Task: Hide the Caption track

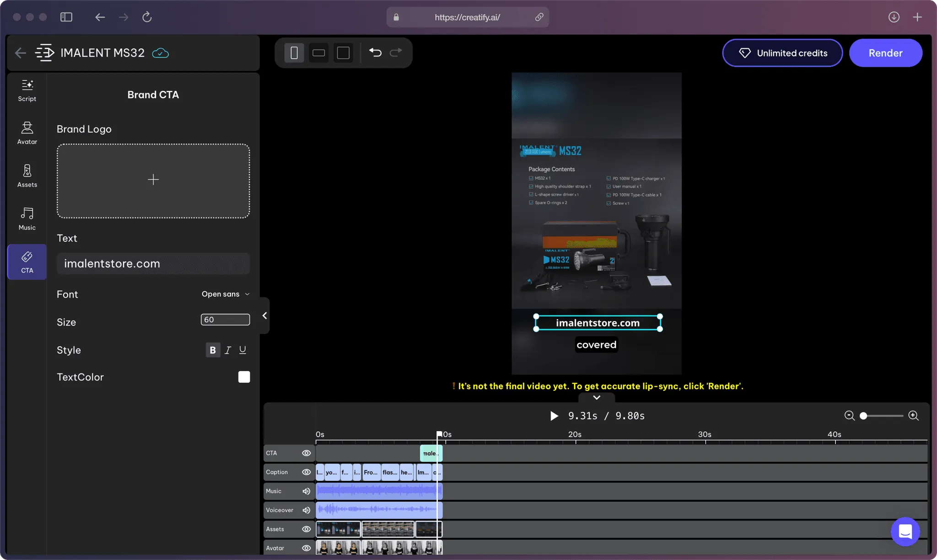Action: tap(307, 472)
